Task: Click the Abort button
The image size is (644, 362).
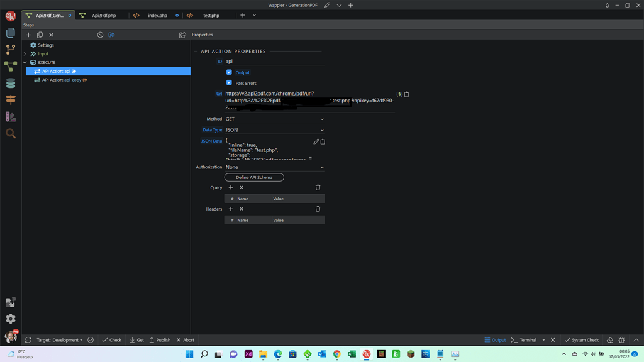Action: point(186,340)
